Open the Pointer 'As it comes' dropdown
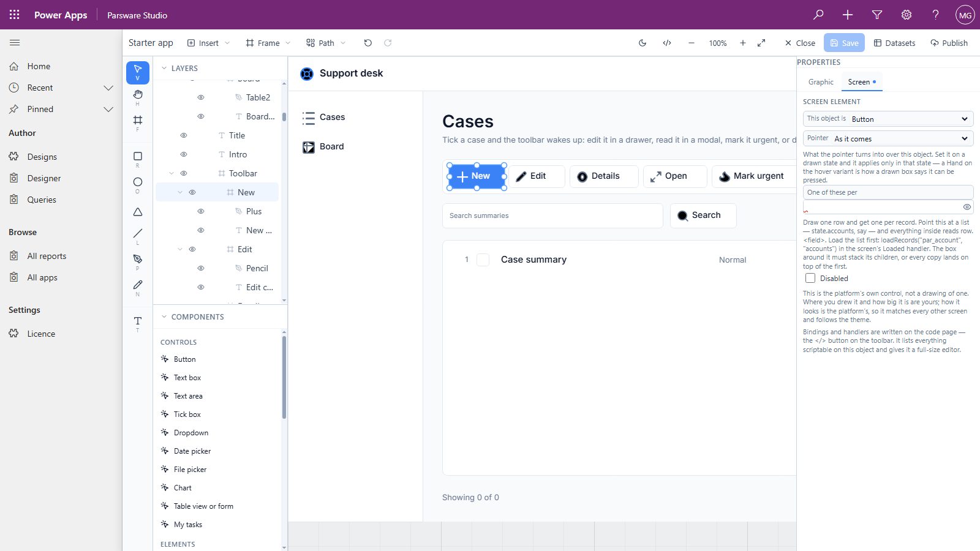980x551 pixels. (x=888, y=138)
